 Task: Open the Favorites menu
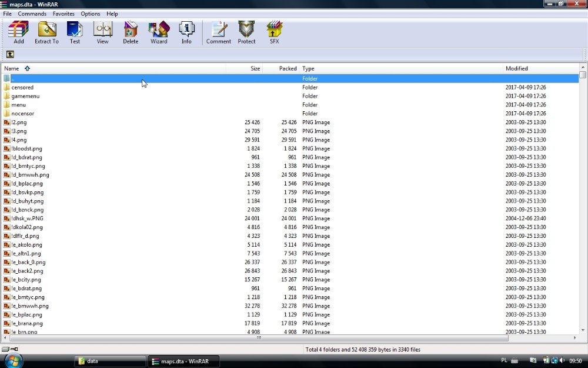click(64, 14)
